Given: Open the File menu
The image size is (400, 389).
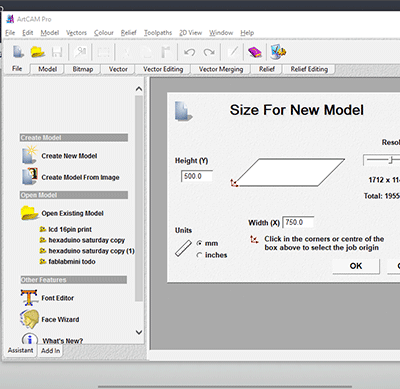Looking at the screenshot, I should [x=10, y=33].
